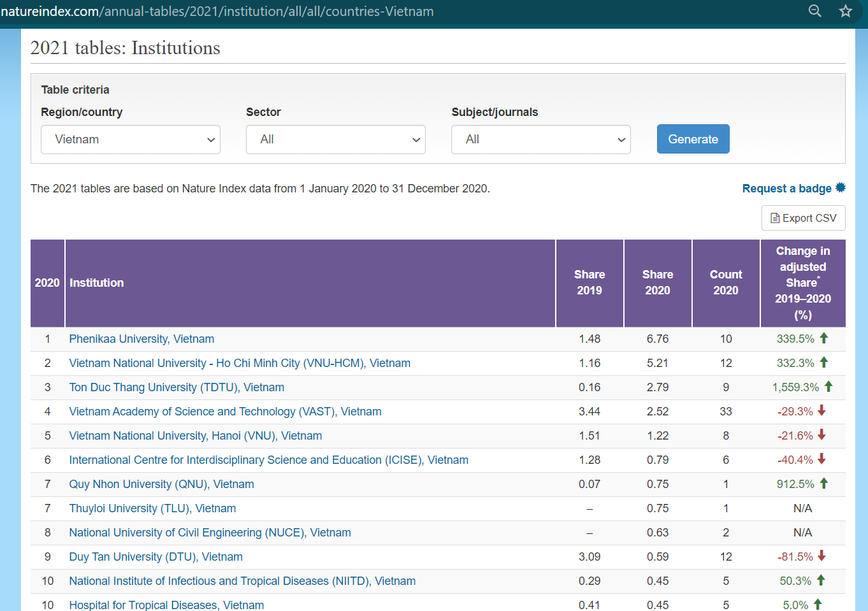Viewport: 868px width, 611px height.
Task: Expand the Sector dropdown
Action: (x=335, y=140)
